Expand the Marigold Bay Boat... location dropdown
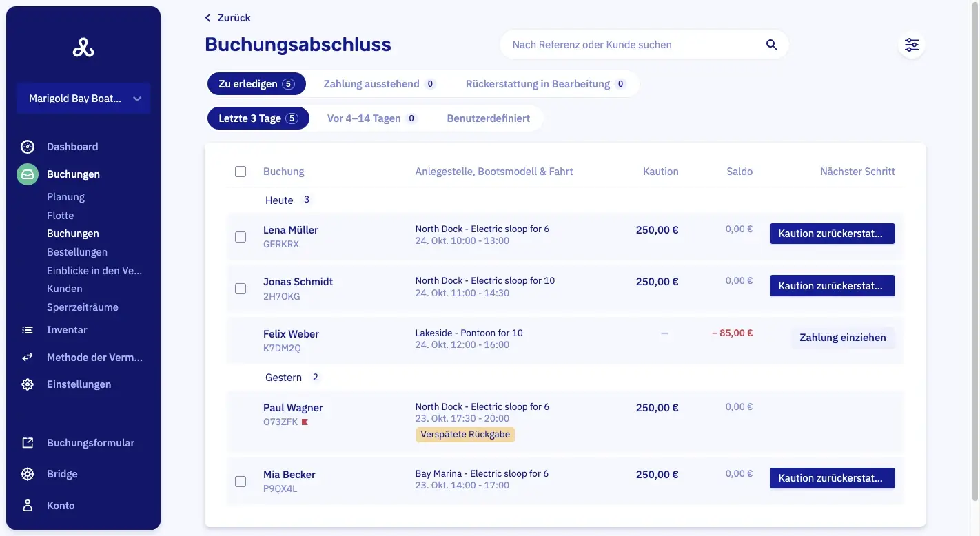 coord(83,99)
